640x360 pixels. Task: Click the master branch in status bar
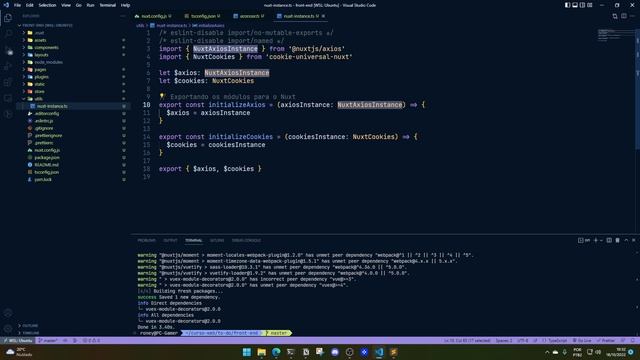pos(48,340)
